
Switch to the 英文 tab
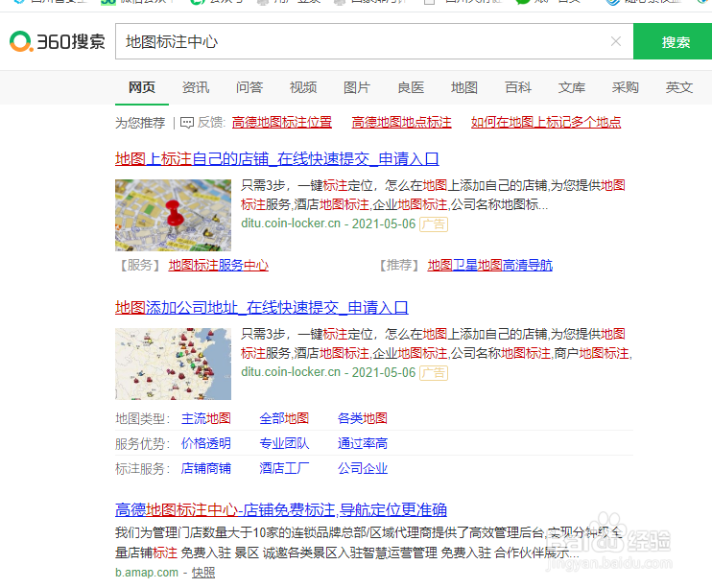pyautogui.click(x=679, y=87)
